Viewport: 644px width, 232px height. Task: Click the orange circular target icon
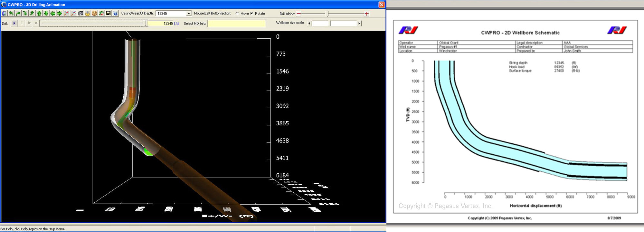pyautogui.click(x=94, y=13)
